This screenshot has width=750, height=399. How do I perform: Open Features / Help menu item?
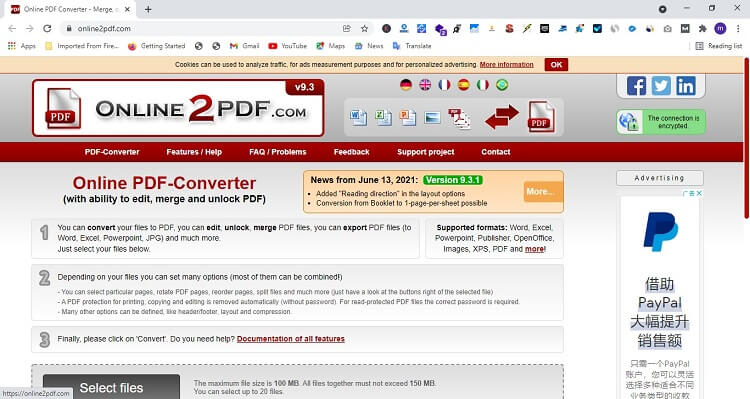[x=194, y=152]
